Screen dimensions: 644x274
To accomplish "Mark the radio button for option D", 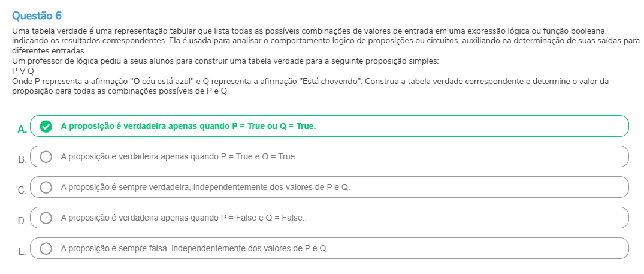I will (x=46, y=218).
